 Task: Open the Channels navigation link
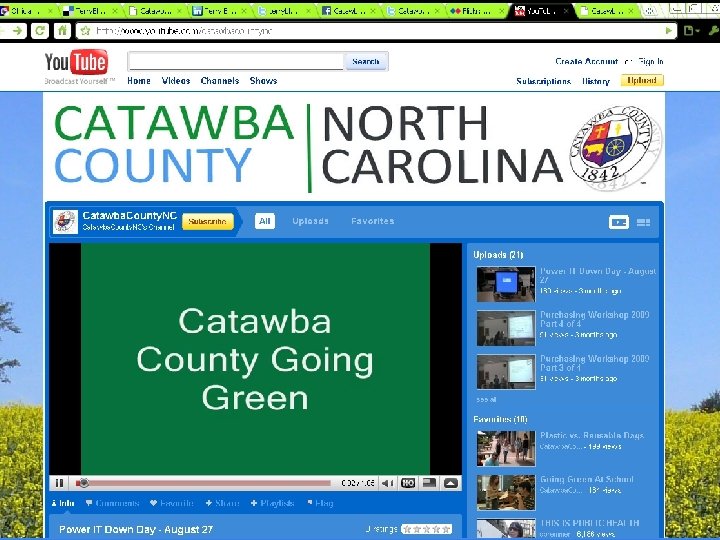pos(220,81)
